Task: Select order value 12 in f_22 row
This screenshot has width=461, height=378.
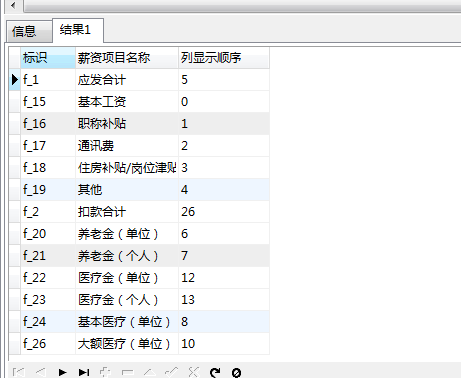Action: click(224, 278)
